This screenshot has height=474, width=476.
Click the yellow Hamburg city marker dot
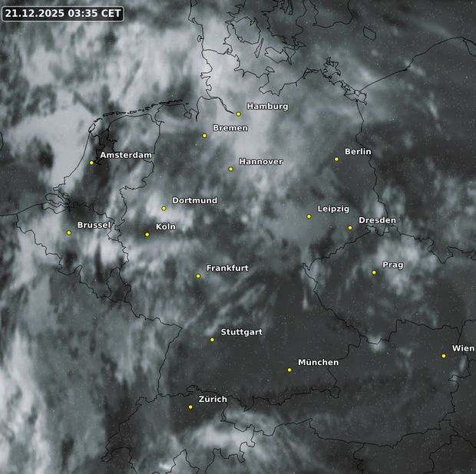(x=239, y=114)
